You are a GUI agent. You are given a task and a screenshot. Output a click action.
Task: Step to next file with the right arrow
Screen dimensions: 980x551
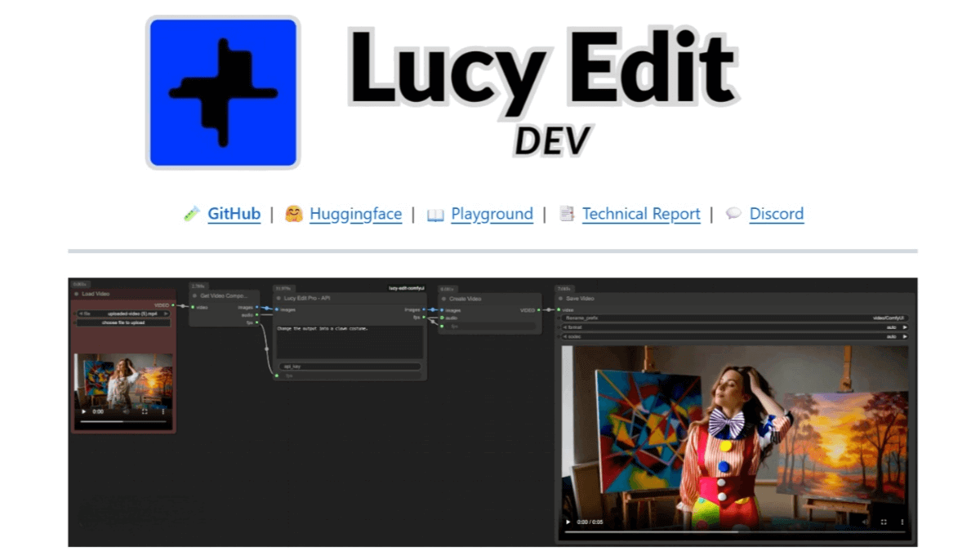166,313
